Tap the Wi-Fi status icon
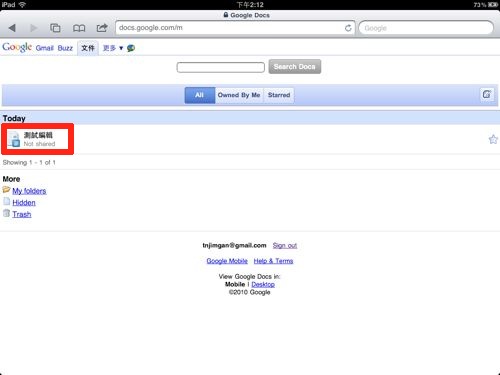This screenshot has width=500, height=375. tap(22, 5)
